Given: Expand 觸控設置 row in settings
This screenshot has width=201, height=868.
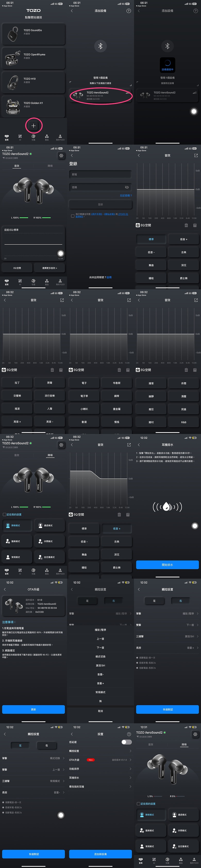Looking at the screenshot, I should click(x=100, y=751).
